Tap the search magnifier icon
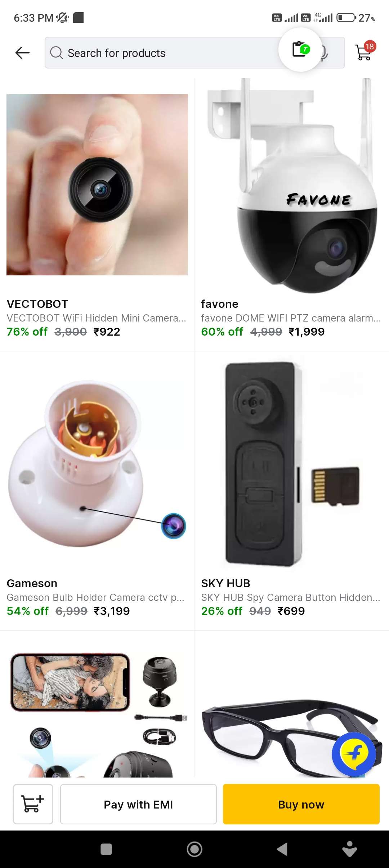 click(x=56, y=53)
